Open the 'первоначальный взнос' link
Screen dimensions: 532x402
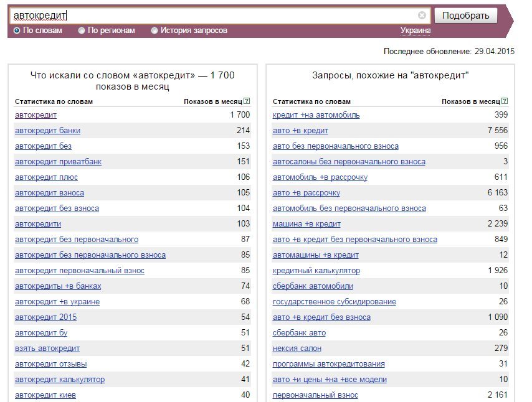(x=315, y=395)
